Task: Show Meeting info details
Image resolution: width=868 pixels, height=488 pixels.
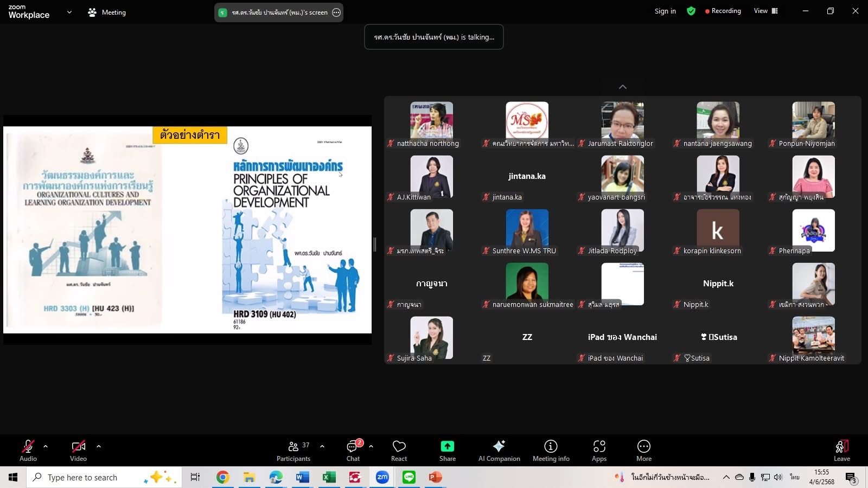Action: click(x=551, y=450)
